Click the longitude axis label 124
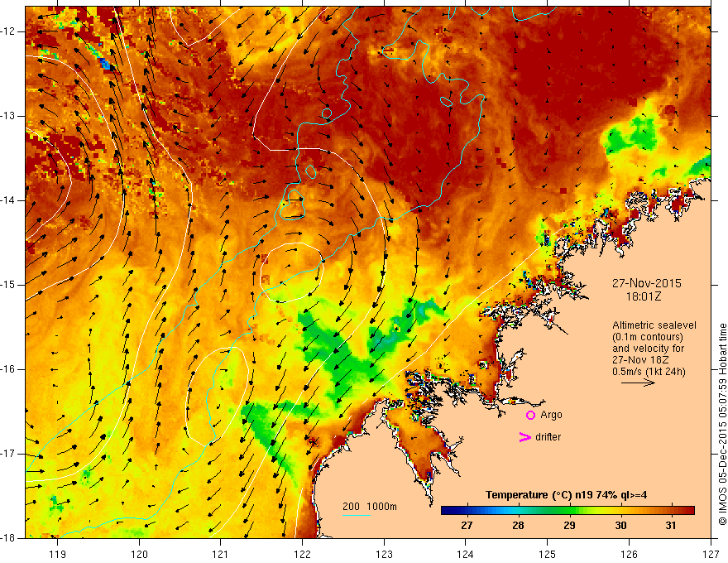The image size is (728, 563). pyautogui.click(x=466, y=554)
